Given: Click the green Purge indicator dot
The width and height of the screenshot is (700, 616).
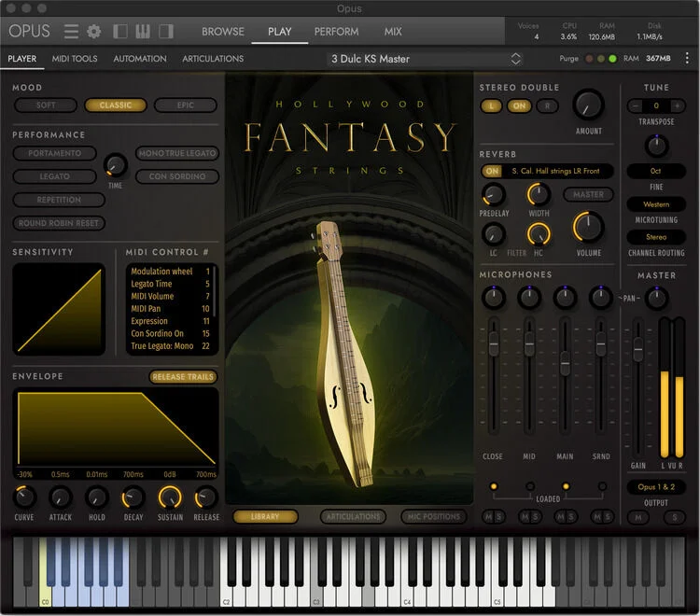Looking at the screenshot, I should pos(612,59).
